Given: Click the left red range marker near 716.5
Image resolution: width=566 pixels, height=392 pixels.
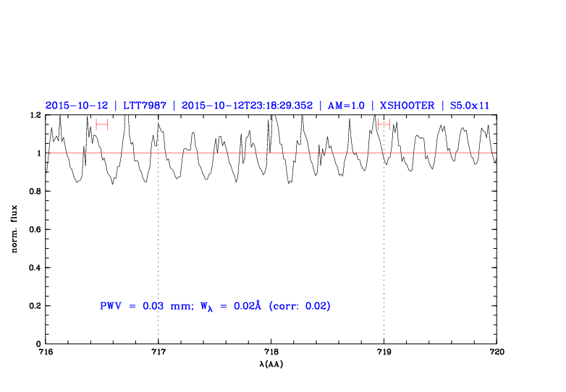Looking at the screenshot, I should pyautogui.click(x=101, y=124).
